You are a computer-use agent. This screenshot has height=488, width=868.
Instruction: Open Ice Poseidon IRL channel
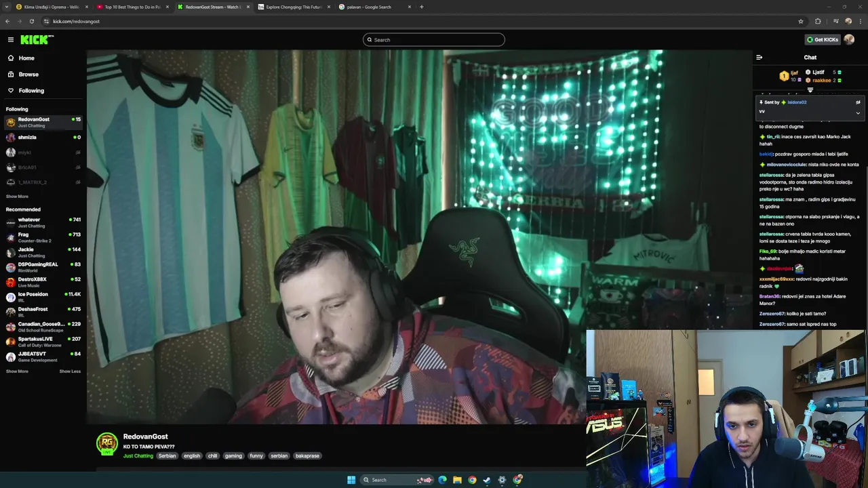[43, 297]
